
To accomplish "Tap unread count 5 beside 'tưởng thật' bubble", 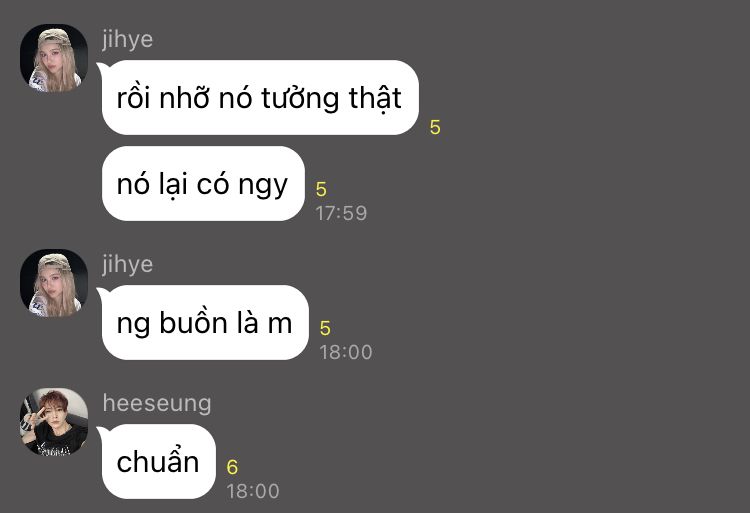I will coord(435,127).
